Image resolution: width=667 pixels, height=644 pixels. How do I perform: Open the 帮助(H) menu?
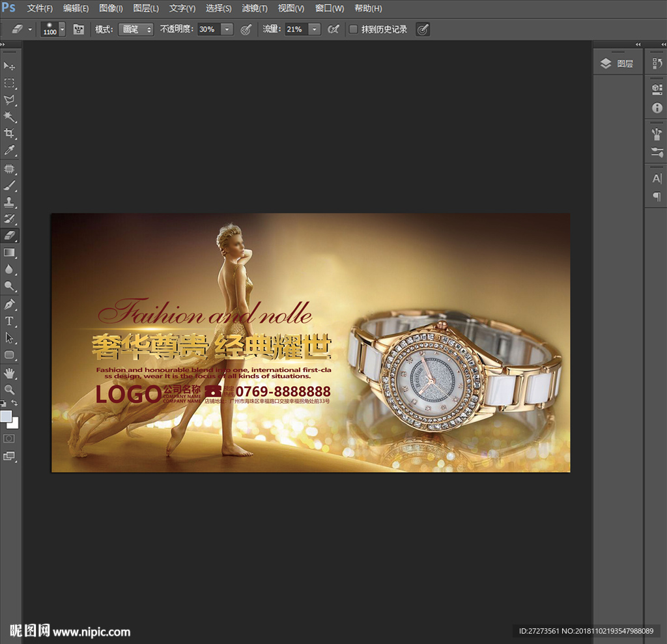[368, 8]
